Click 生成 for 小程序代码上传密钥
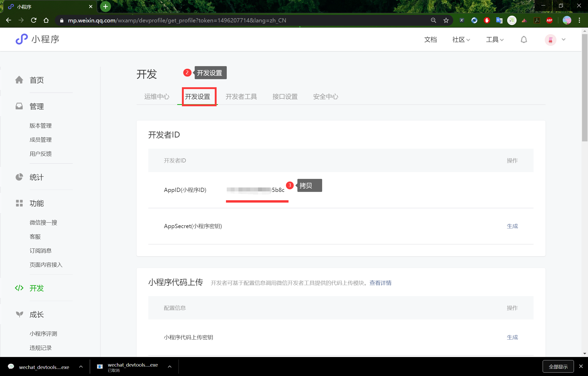Screen dimensions: 588x376 click(x=512, y=337)
